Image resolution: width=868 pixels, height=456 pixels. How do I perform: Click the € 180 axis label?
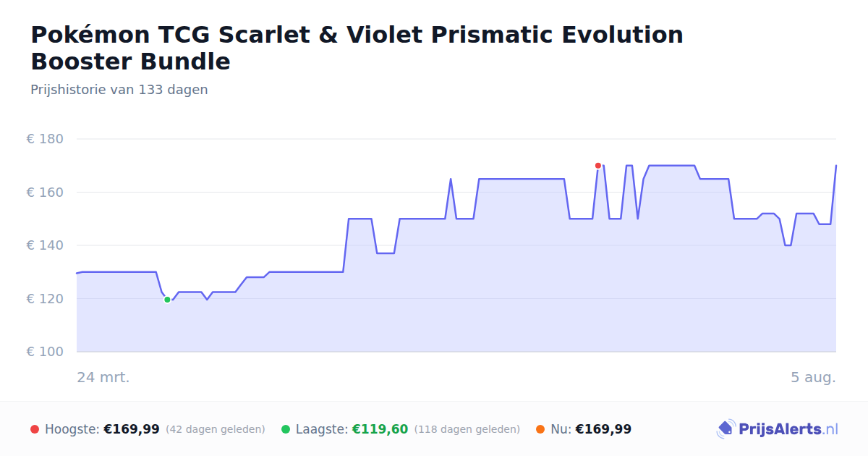(46, 139)
